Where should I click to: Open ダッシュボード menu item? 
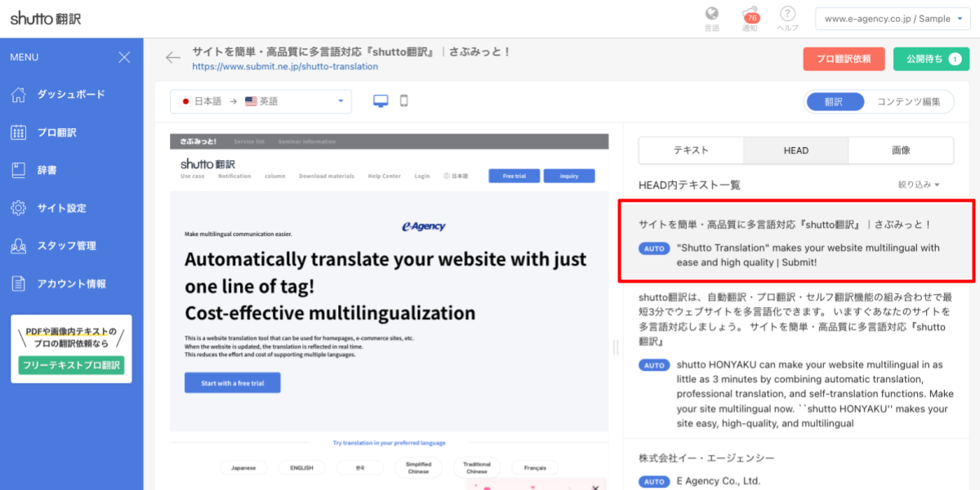[x=71, y=95]
